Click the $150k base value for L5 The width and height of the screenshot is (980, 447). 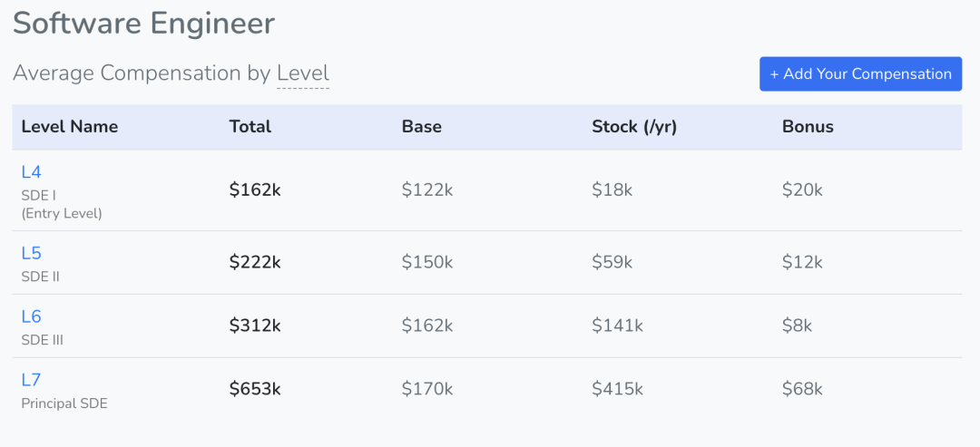coord(427,262)
